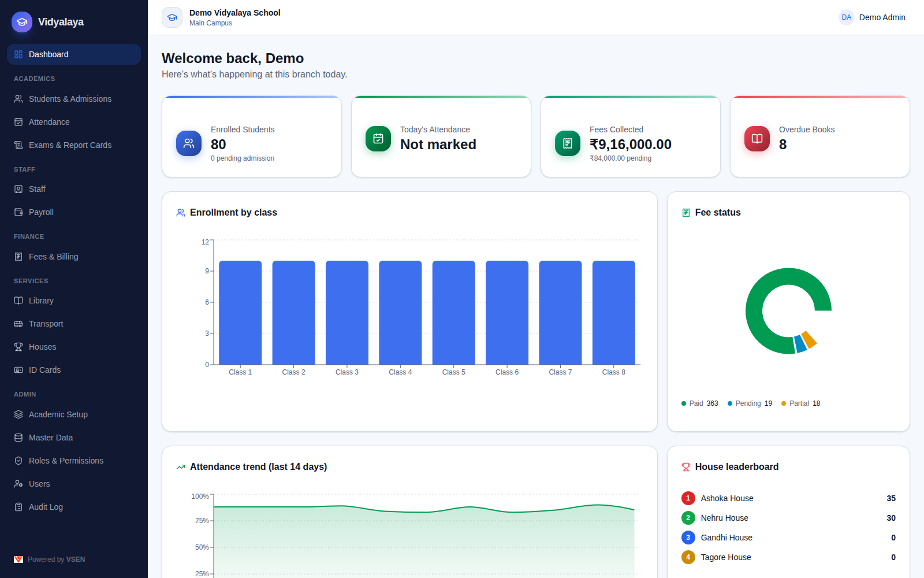Click the Academic Setup layers icon
Screen dimensions: 924x578
tap(18, 414)
